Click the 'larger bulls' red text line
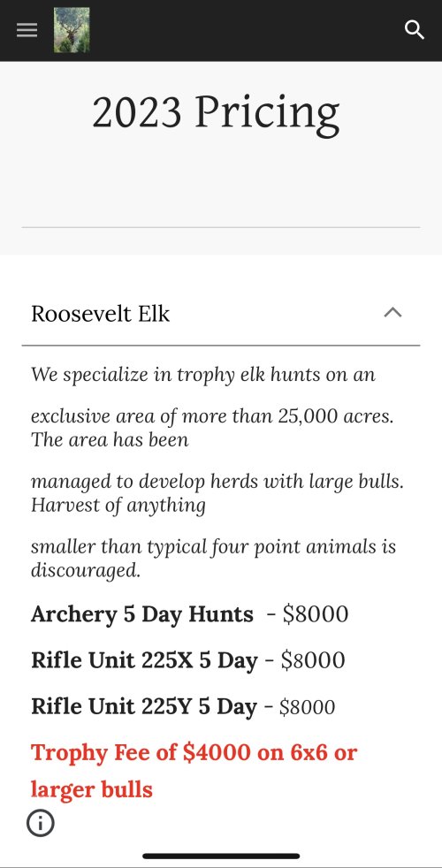442x868 pixels. 91,788
